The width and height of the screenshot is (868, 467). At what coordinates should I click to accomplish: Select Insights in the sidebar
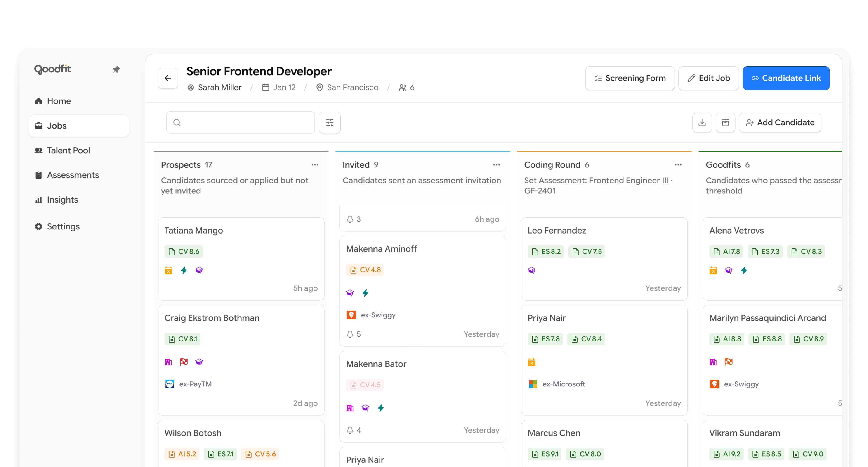(x=62, y=199)
